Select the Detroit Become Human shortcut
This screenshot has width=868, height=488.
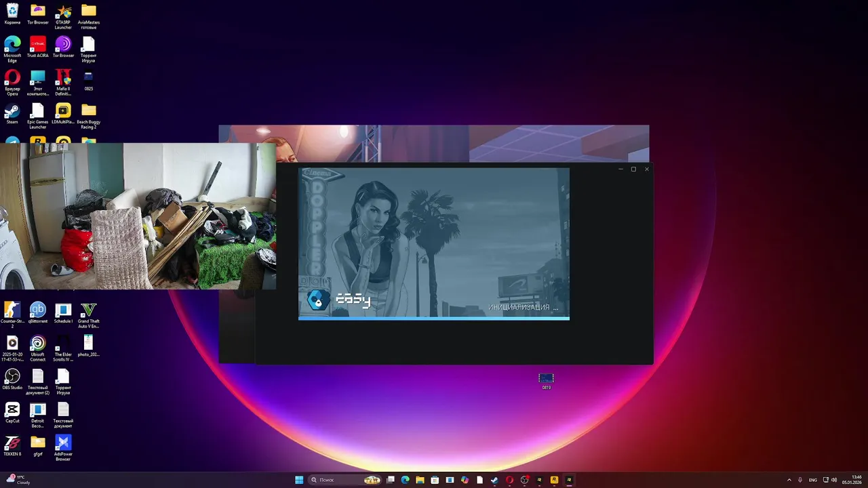point(38,415)
